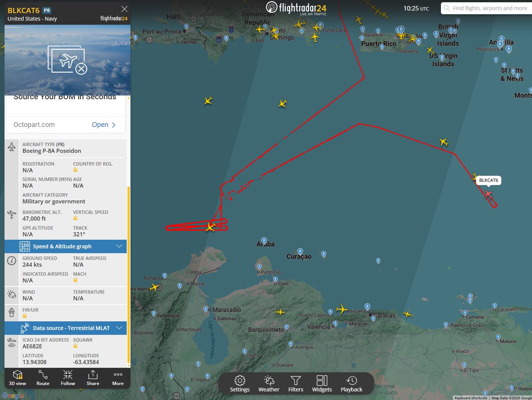Click the aircraft photo placeholder thumbnail
This screenshot has width=532, height=400.
[67, 60]
